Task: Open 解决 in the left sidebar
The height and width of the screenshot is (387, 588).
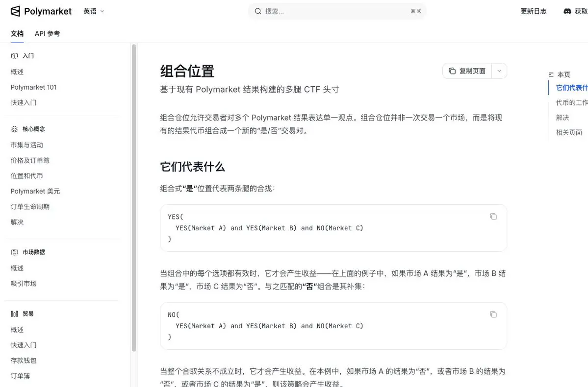Action: coord(17,222)
